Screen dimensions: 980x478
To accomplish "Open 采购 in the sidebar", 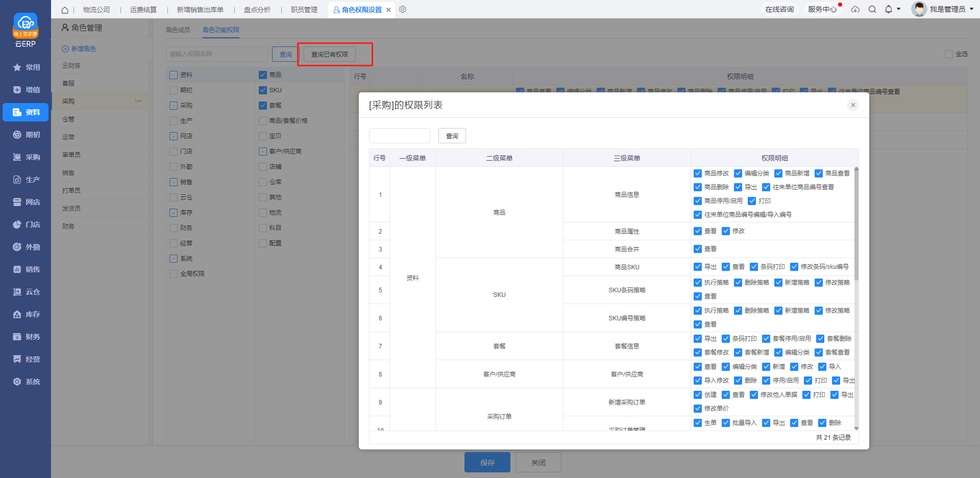I will pyautogui.click(x=26, y=157).
